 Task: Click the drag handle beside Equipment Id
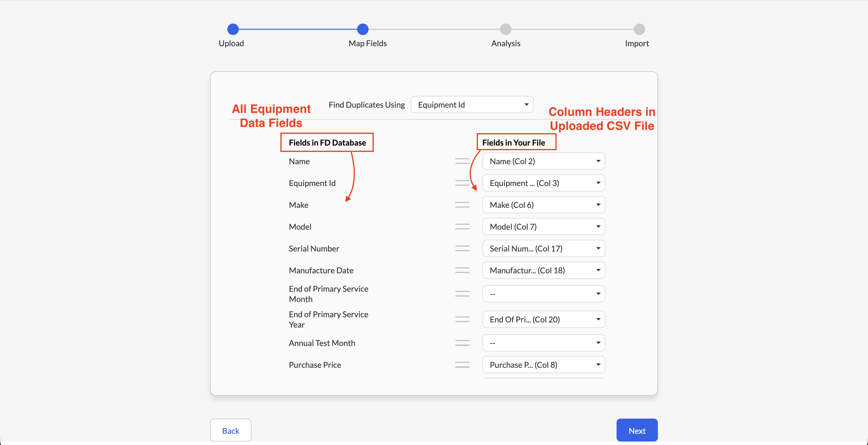pyautogui.click(x=462, y=183)
